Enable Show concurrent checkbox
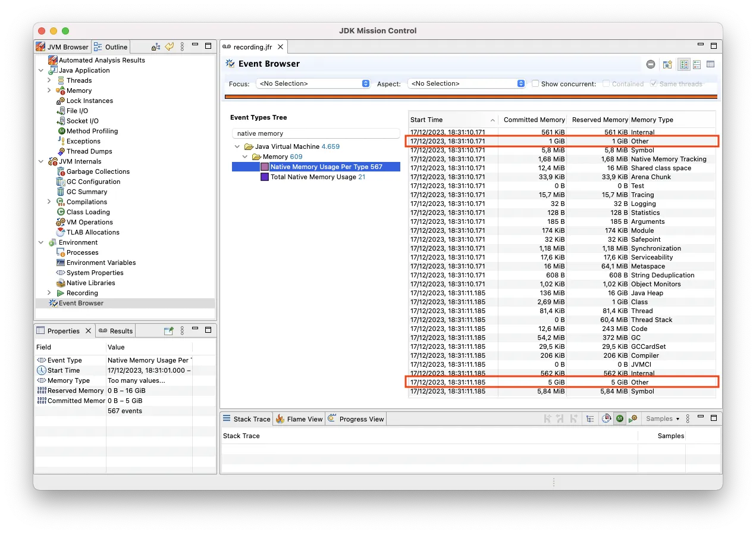The image size is (756, 534). [x=535, y=84]
